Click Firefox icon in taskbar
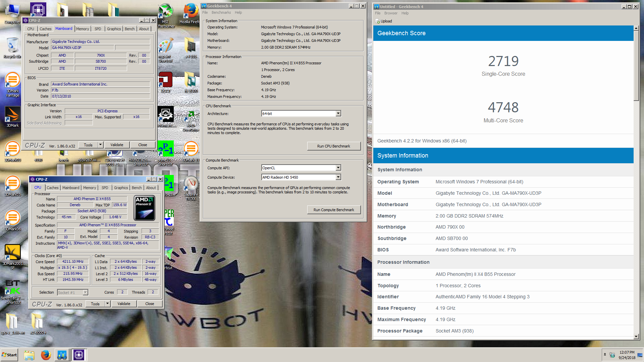644x362 pixels. (46, 355)
